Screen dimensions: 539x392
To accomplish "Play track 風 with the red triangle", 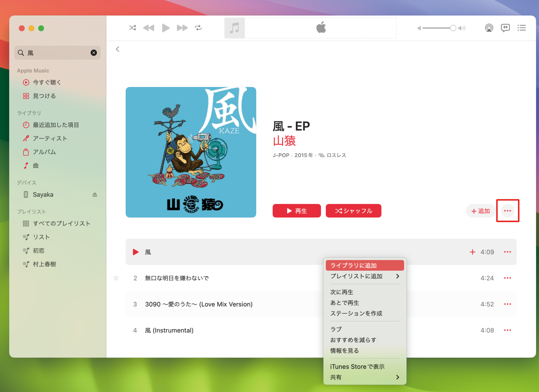I will pyautogui.click(x=136, y=252).
